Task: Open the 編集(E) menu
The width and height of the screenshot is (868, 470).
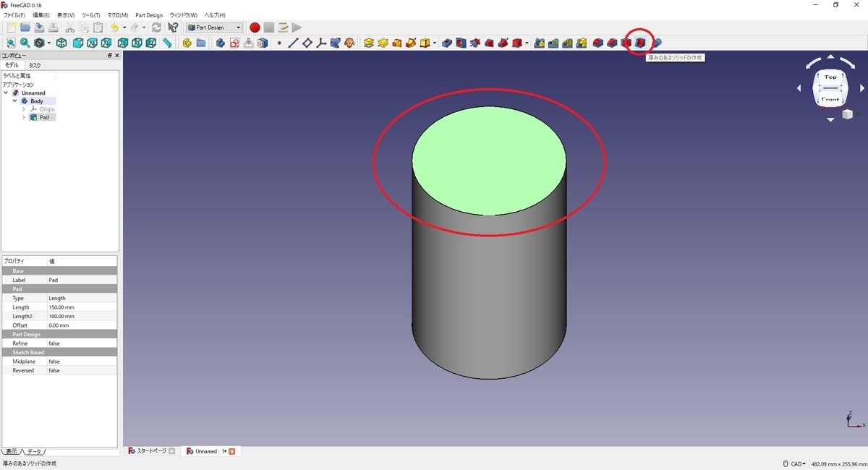Action: pyautogui.click(x=41, y=15)
